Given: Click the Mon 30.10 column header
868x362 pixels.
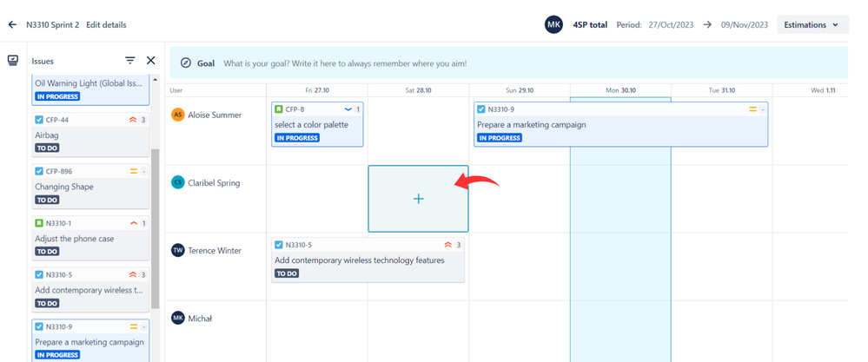Looking at the screenshot, I should (x=620, y=90).
